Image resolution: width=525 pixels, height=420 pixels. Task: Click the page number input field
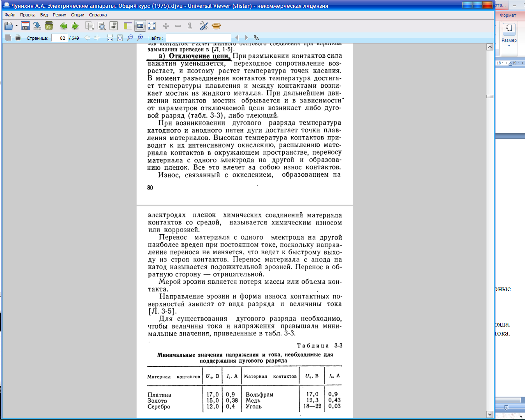[60, 38]
